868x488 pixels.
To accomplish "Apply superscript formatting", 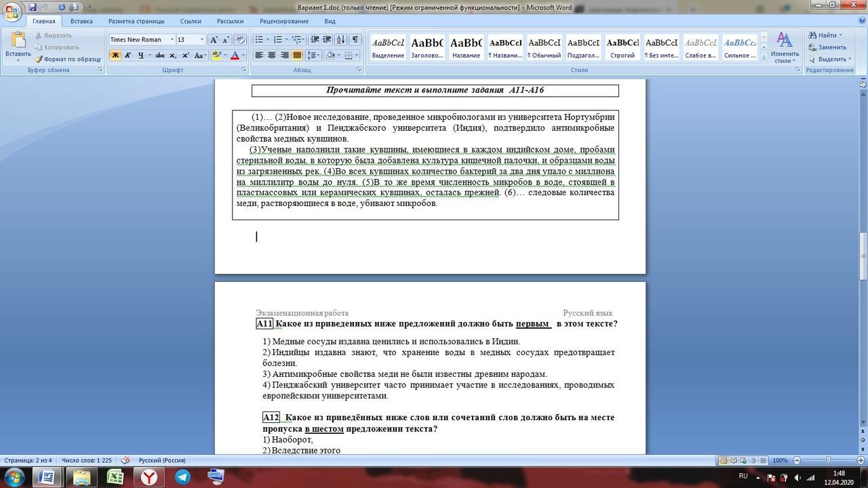I will tap(185, 56).
